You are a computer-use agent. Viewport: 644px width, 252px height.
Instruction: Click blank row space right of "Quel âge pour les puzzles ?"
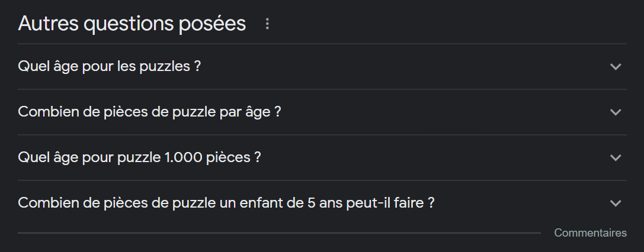point(403,66)
